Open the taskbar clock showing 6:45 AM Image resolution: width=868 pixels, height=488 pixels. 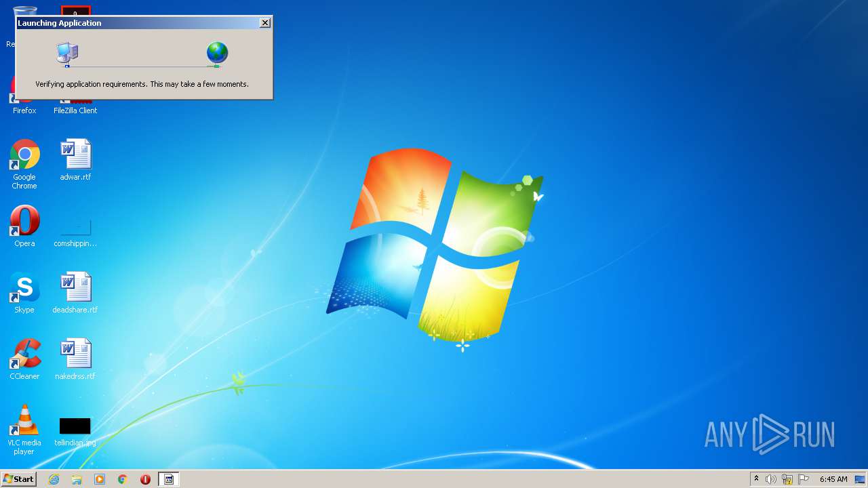point(833,479)
